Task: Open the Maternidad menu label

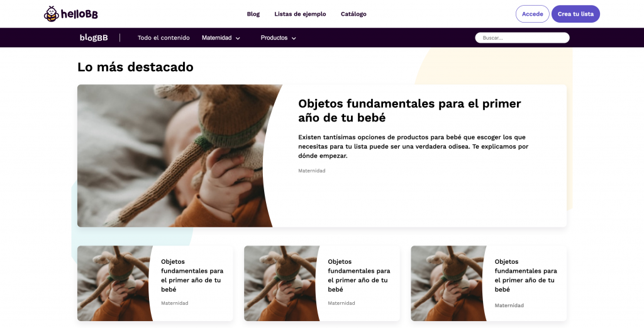Action: pos(217,38)
